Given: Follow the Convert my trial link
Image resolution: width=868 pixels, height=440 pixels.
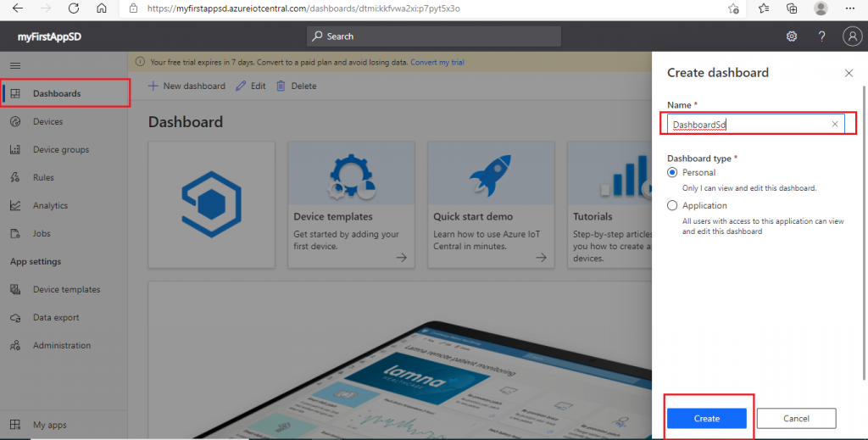Looking at the screenshot, I should (437, 62).
